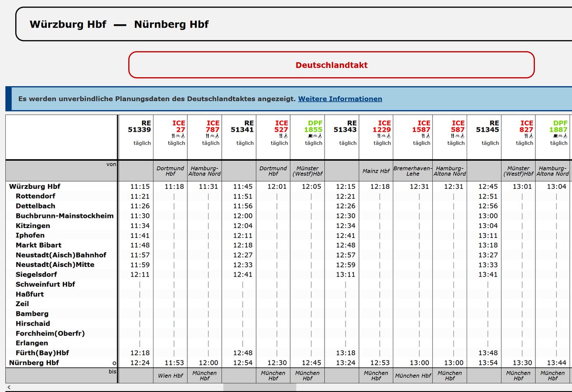
Task: Open train ICE 787 header
Action: [213, 126]
